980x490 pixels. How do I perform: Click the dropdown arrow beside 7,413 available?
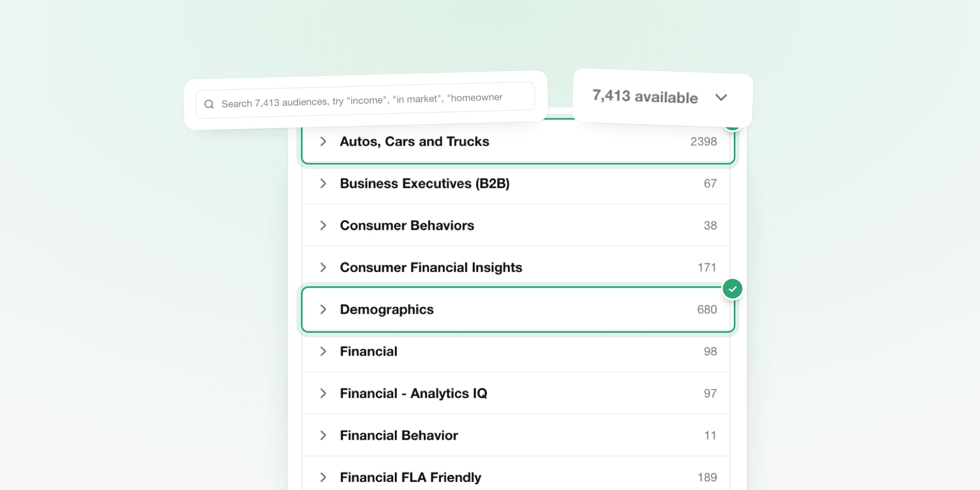tap(721, 98)
